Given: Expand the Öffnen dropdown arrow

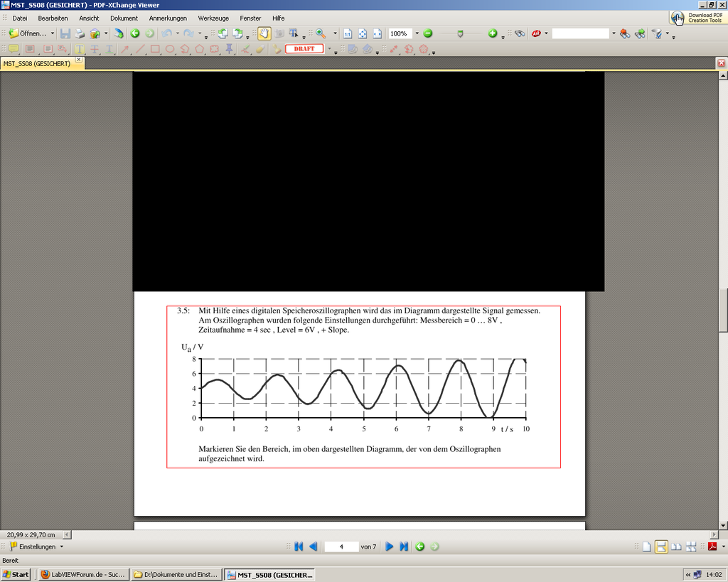Looking at the screenshot, I should click(53, 33).
